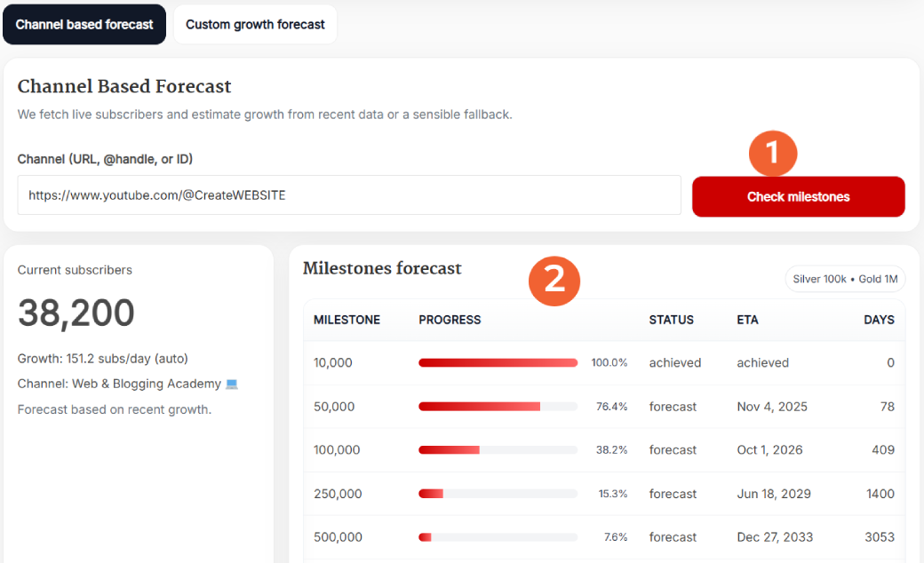The image size is (924, 563).
Task: Click the 50,000 milestone progress bar
Action: pyautogui.click(x=498, y=407)
